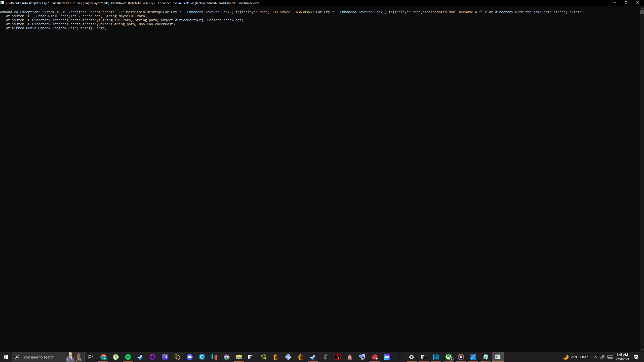Open the light-blue notepad paper icon
Image resolution: width=644 pixels, height=362 pixels.
coord(485,357)
